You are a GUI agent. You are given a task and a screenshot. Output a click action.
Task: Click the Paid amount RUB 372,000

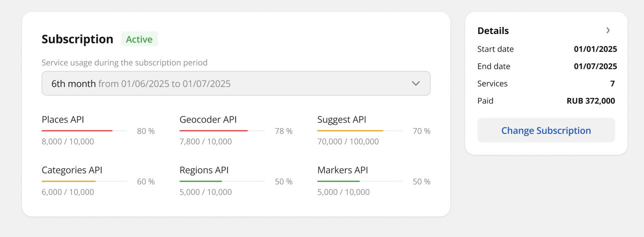[591, 101]
